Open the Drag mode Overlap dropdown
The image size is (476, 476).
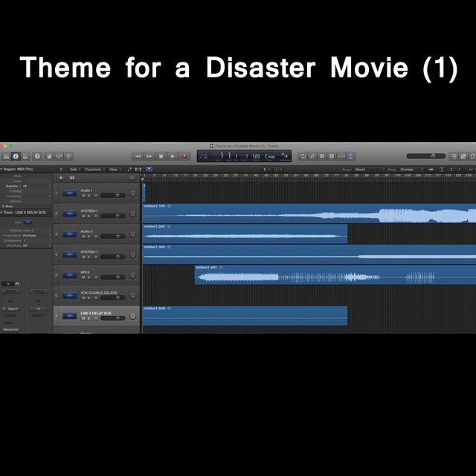point(411,170)
